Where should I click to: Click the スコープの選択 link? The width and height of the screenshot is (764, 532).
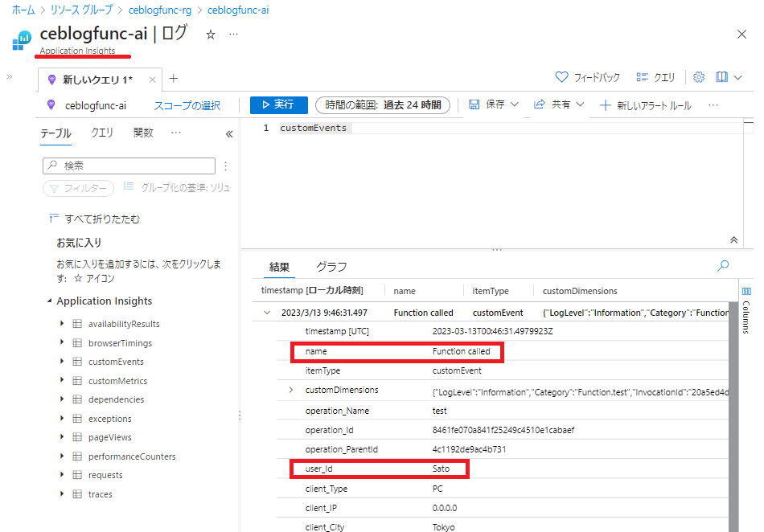click(187, 105)
